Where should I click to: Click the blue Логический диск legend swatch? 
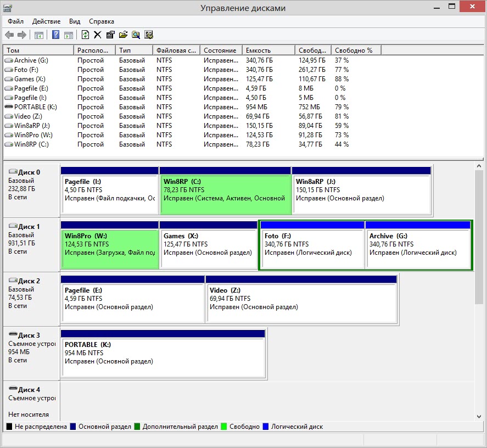(x=266, y=427)
